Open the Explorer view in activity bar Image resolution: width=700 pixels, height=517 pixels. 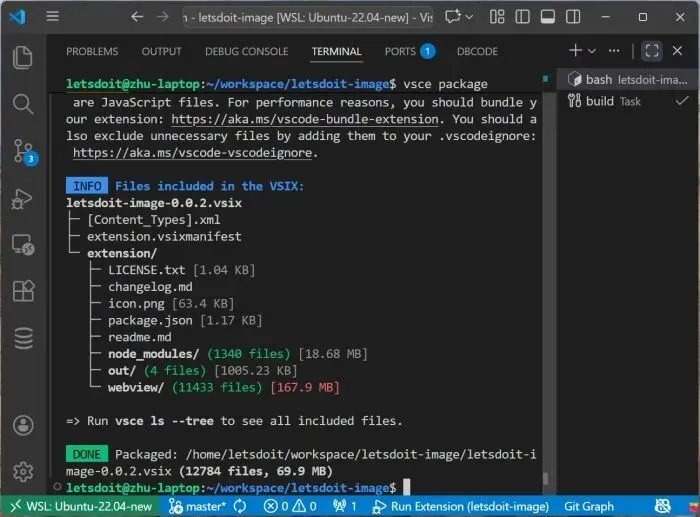[x=23, y=58]
